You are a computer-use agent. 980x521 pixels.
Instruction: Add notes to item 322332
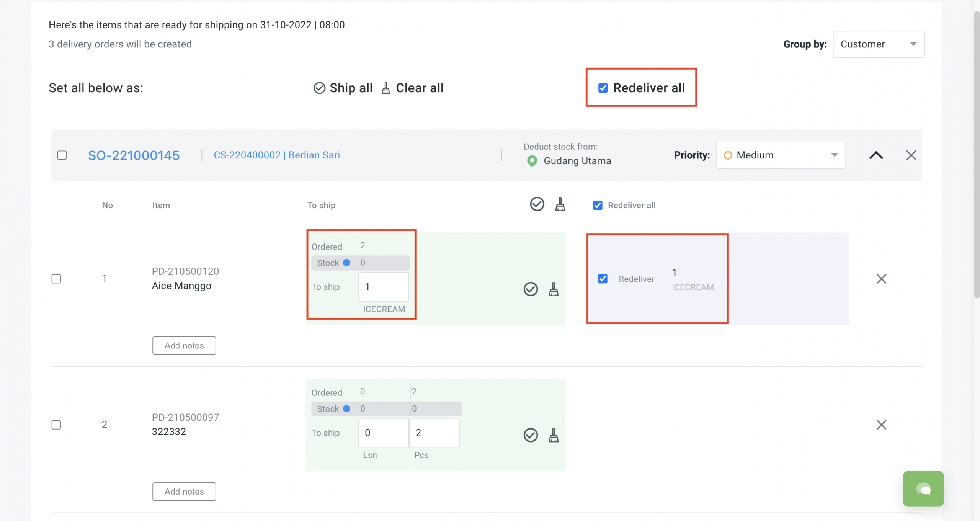tap(184, 491)
